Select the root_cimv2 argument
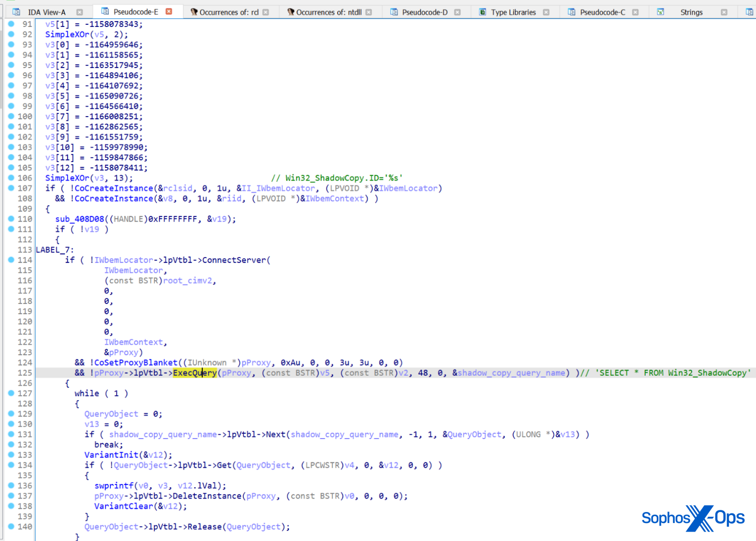 [187, 281]
